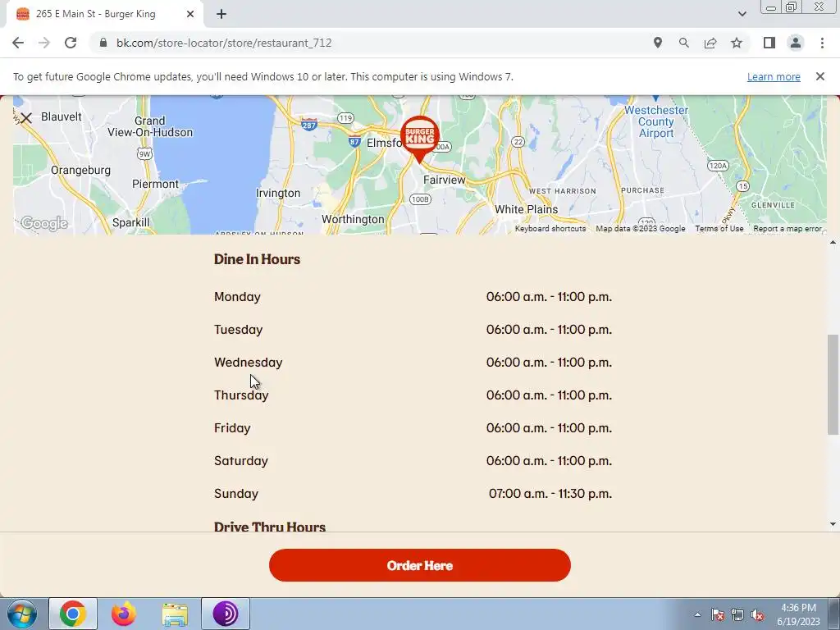840x630 pixels.
Task: Click the Thursday row label
Action: 241,395
